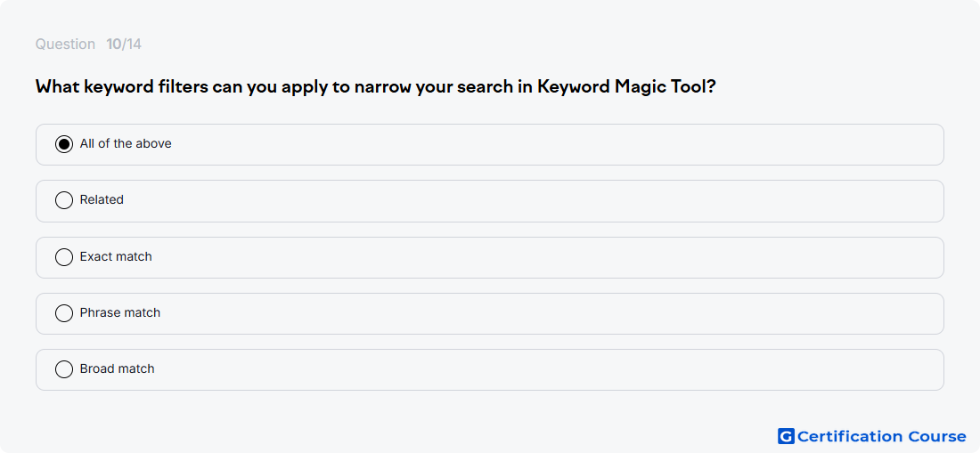This screenshot has width=980, height=453.
Task: Click empty space inside All of the above card
Action: tap(531, 145)
